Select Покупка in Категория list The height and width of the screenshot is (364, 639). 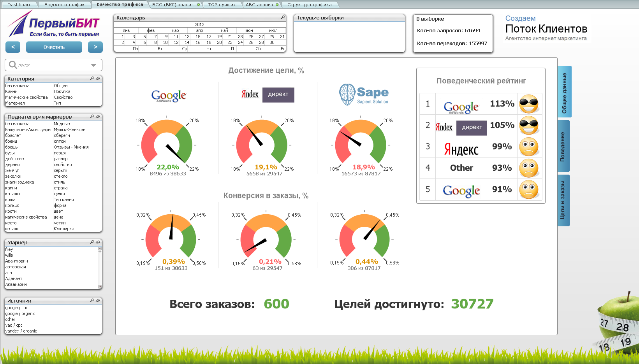pyautogui.click(x=77, y=91)
